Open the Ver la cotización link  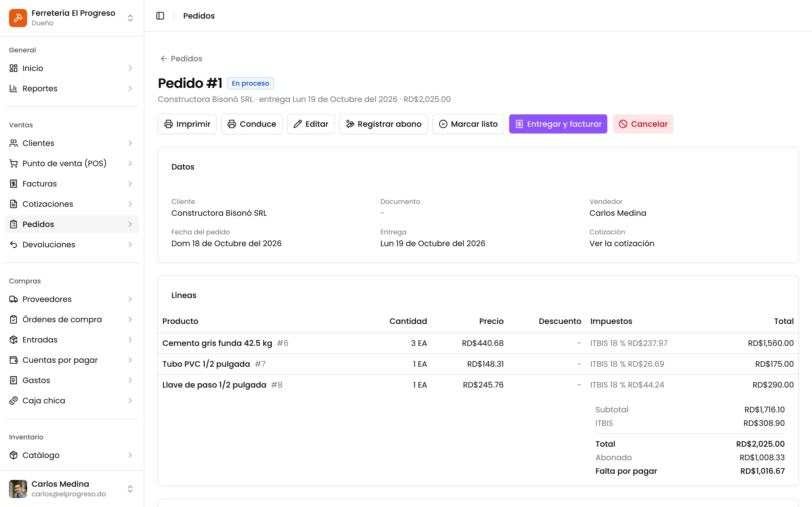[x=622, y=243]
